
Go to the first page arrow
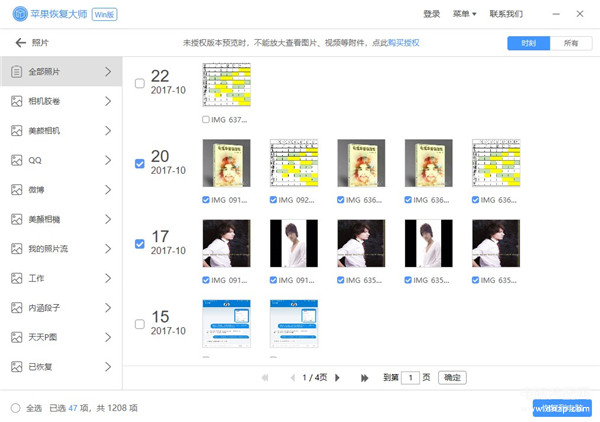click(265, 378)
